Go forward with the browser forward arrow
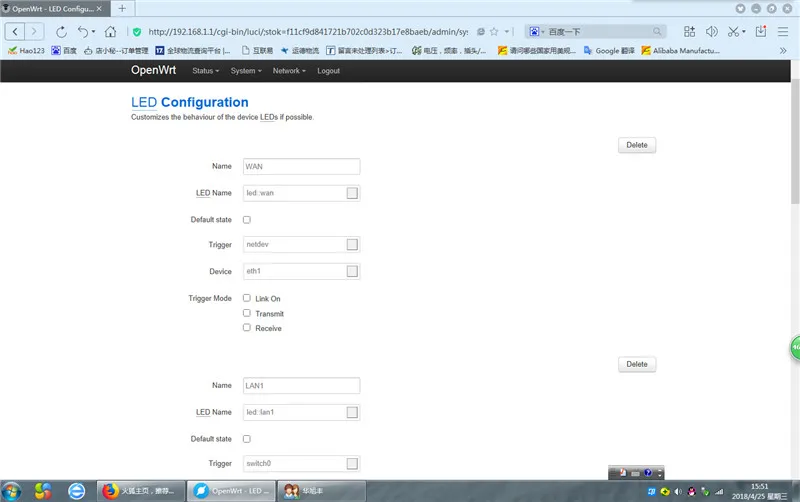 [34, 32]
